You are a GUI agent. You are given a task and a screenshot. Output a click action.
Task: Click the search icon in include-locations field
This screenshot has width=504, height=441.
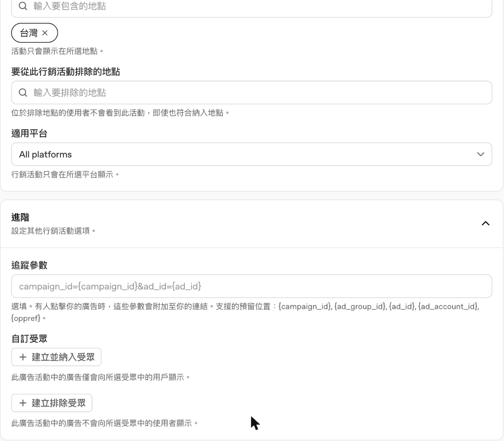pyautogui.click(x=23, y=6)
